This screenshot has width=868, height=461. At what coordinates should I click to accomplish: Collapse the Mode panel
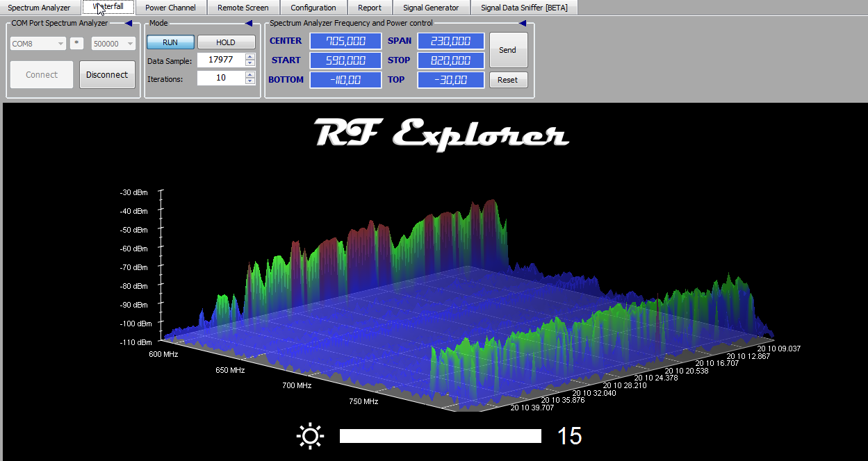(249, 23)
